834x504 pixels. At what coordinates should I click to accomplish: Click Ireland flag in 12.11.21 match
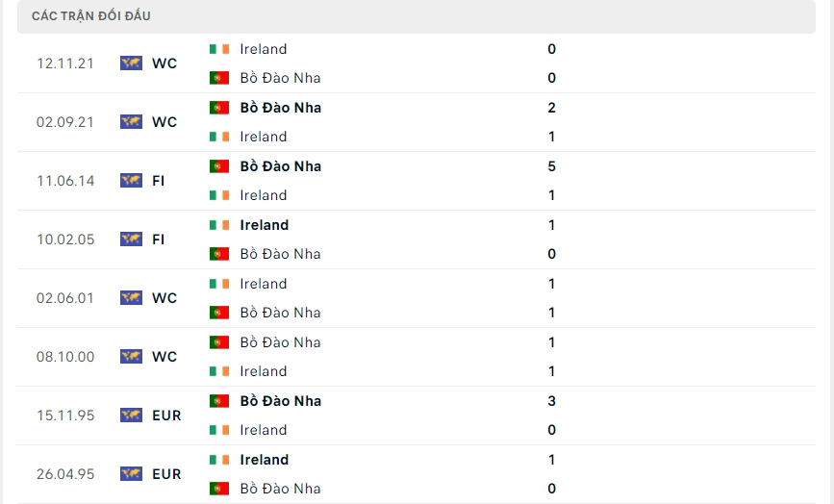(x=219, y=49)
